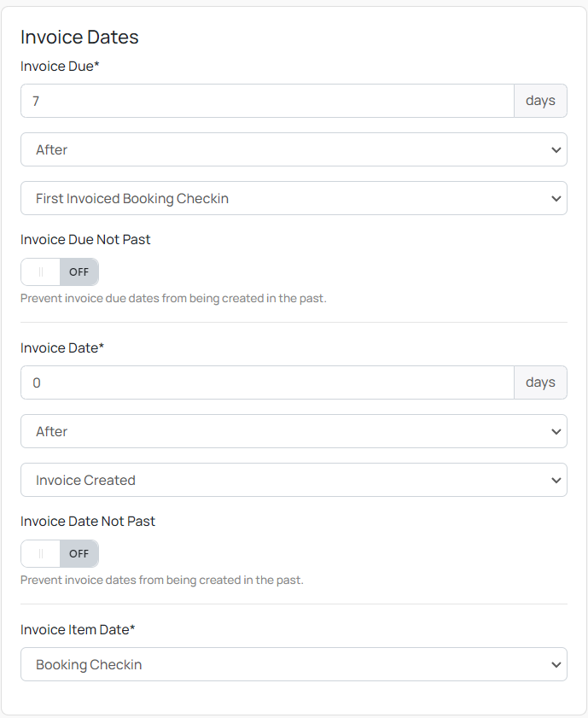
Task: Click the toggle thumb of Invoice Date Not Past
Action: pos(39,553)
